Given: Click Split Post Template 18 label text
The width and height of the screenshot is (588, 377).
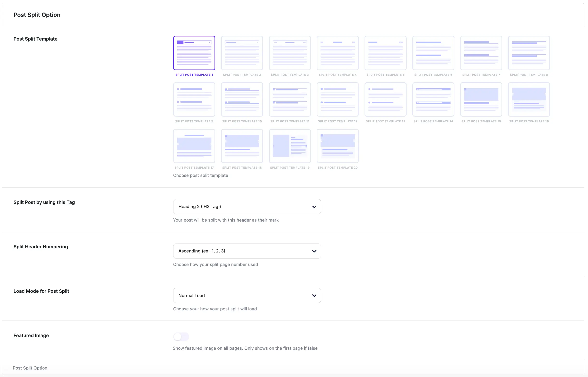Looking at the screenshot, I should (x=242, y=168).
